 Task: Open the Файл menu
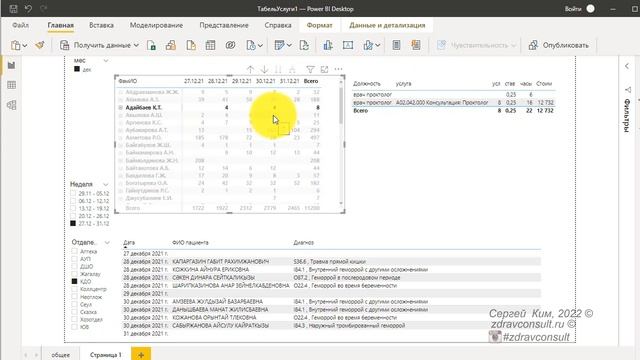20,25
